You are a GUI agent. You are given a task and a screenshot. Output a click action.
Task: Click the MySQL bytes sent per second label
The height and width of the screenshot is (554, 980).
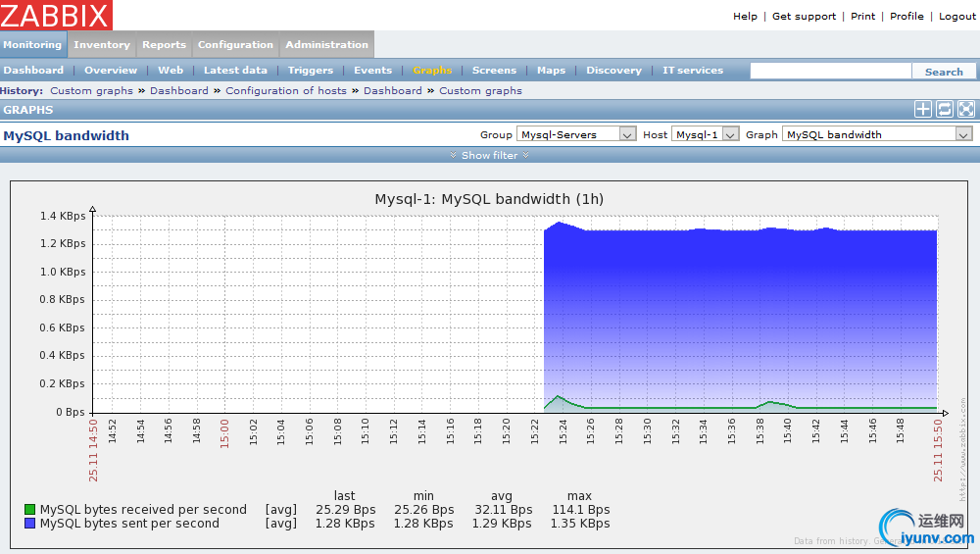[129, 524]
